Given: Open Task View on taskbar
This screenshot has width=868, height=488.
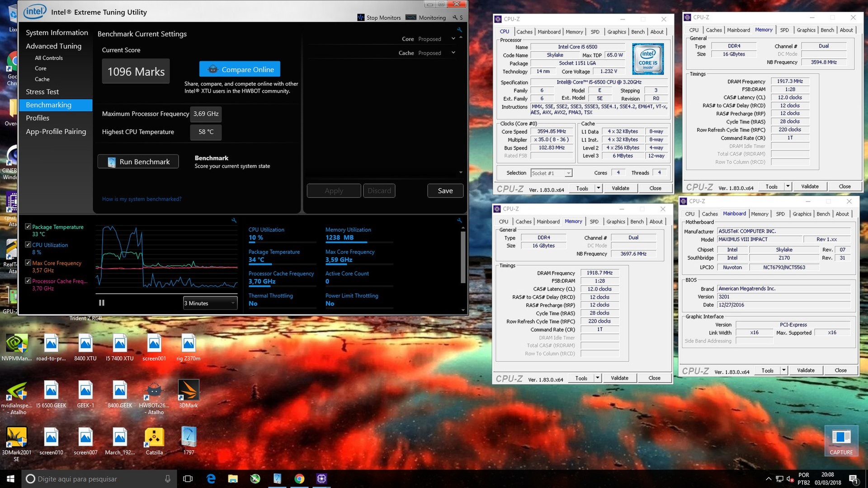Looking at the screenshot, I should click(x=188, y=479).
